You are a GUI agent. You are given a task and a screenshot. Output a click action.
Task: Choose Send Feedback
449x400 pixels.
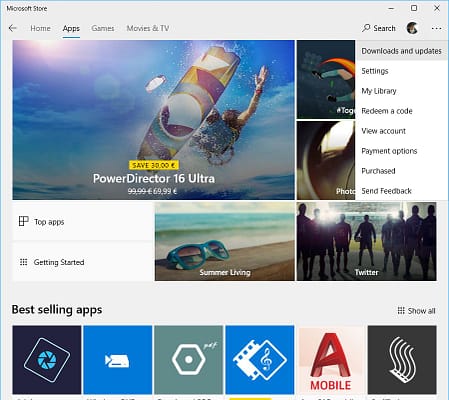point(401,191)
